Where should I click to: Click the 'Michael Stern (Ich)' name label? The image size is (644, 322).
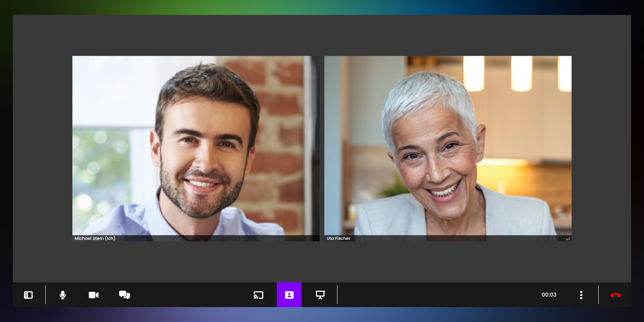pyautogui.click(x=95, y=239)
